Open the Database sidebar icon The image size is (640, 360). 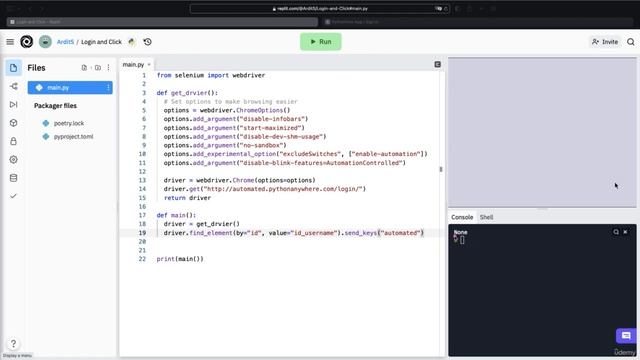(x=13, y=178)
